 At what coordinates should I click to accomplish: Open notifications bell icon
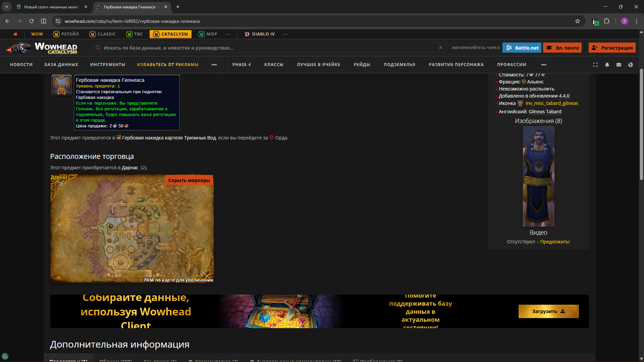[607, 65]
